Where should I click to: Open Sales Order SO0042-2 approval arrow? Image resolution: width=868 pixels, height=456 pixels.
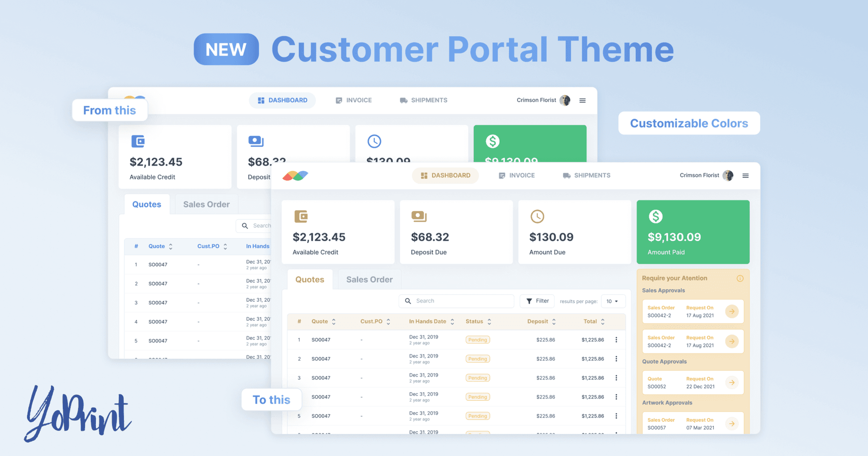coord(732,311)
